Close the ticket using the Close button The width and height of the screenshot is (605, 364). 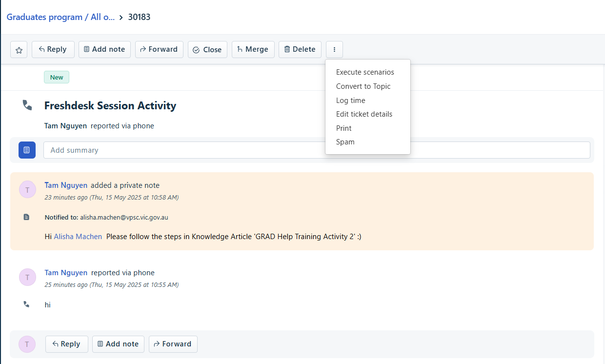pos(207,49)
